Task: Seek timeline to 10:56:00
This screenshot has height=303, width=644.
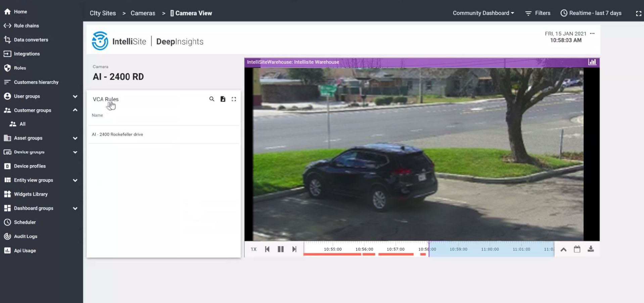Action: 364,249
